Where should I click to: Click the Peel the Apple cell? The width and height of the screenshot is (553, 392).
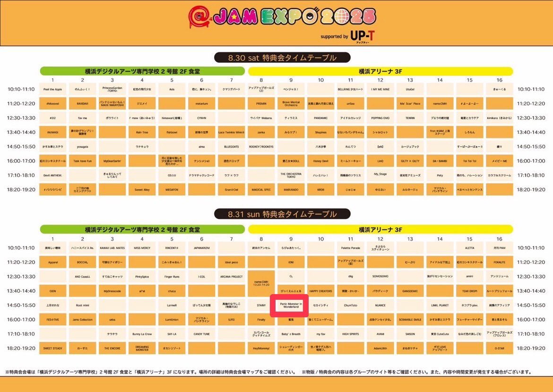click(53, 89)
